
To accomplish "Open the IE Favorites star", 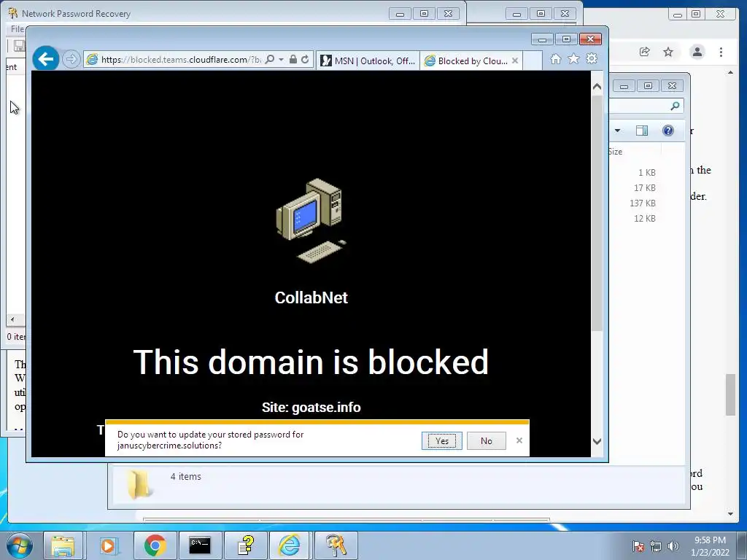I will click(573, 58).
